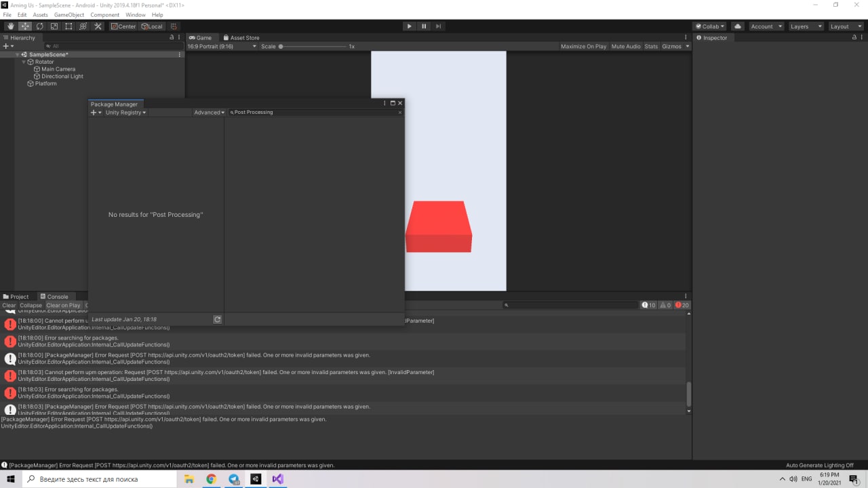Open Hierarchy create plus dropdown
Viewport: 868px width, 488px height.
8,46
